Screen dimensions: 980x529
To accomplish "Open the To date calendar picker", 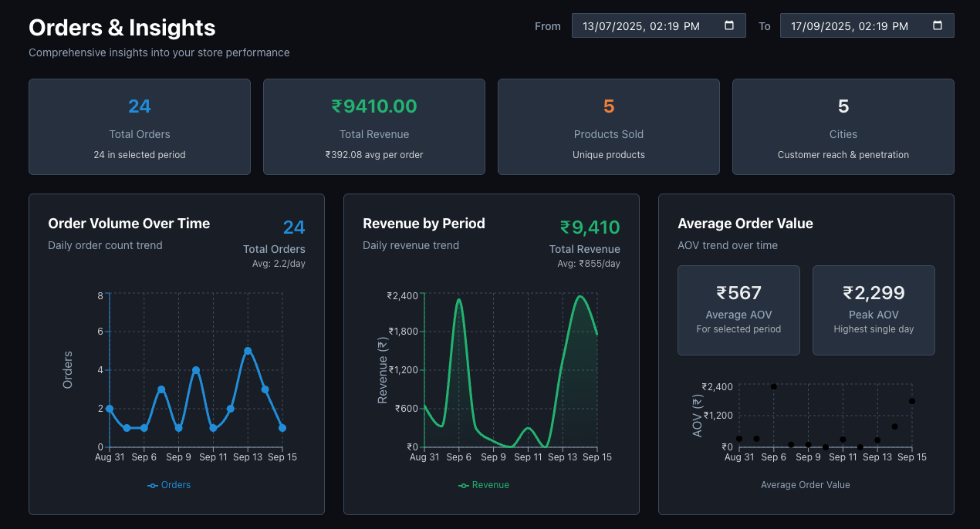I will [x=936, y=25].
